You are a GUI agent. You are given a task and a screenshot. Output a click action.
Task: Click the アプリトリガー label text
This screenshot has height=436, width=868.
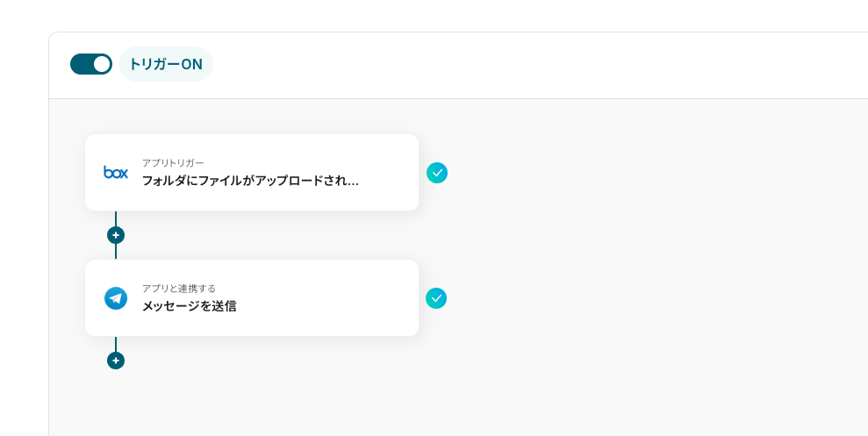click(x=173, y=162)
